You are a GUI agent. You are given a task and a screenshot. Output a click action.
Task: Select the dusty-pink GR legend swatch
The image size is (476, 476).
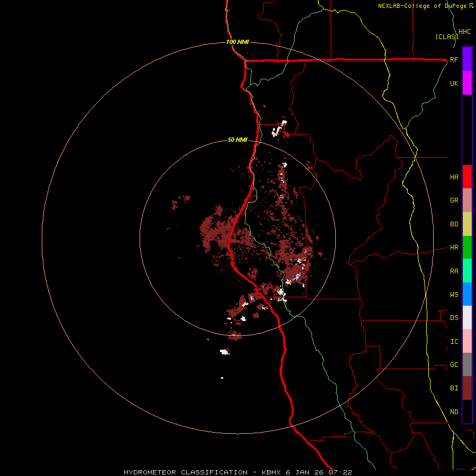[x=467, y=200]
